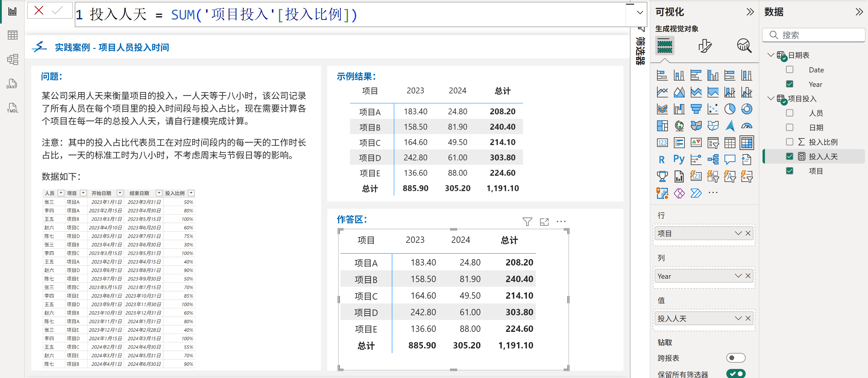The height and width of the screenshot is (378, 868).
Task: Click the filter icon above answer matrix
Action: click(x=527, y=221)
